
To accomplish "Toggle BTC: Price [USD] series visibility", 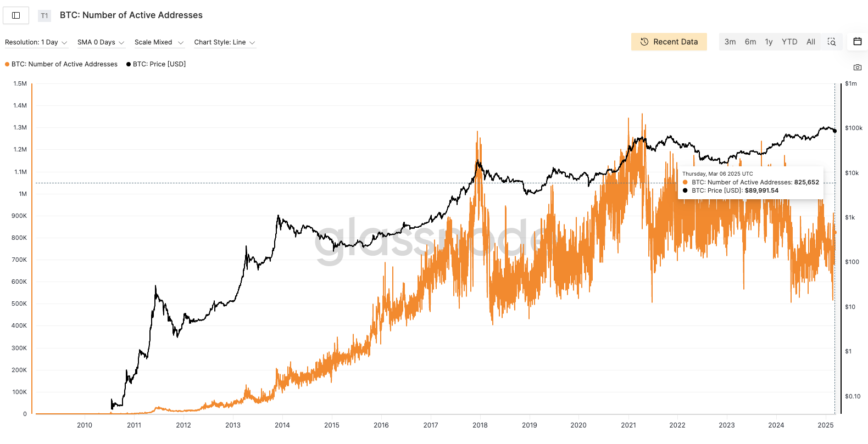I will coord(159,64).
